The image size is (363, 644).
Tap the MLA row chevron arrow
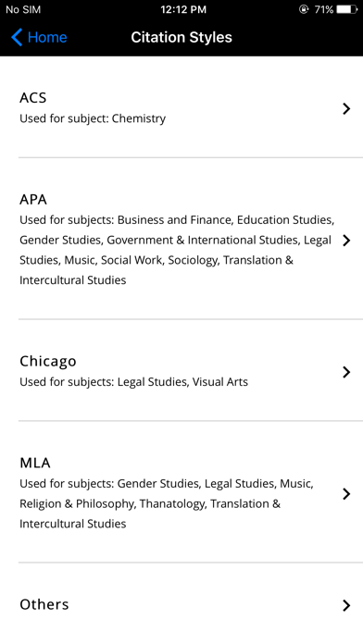(x=346, y=494)
